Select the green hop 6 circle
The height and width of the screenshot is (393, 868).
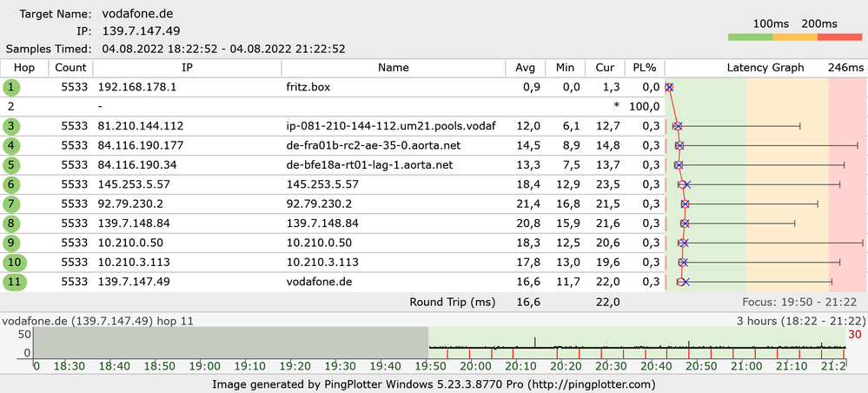11,184
